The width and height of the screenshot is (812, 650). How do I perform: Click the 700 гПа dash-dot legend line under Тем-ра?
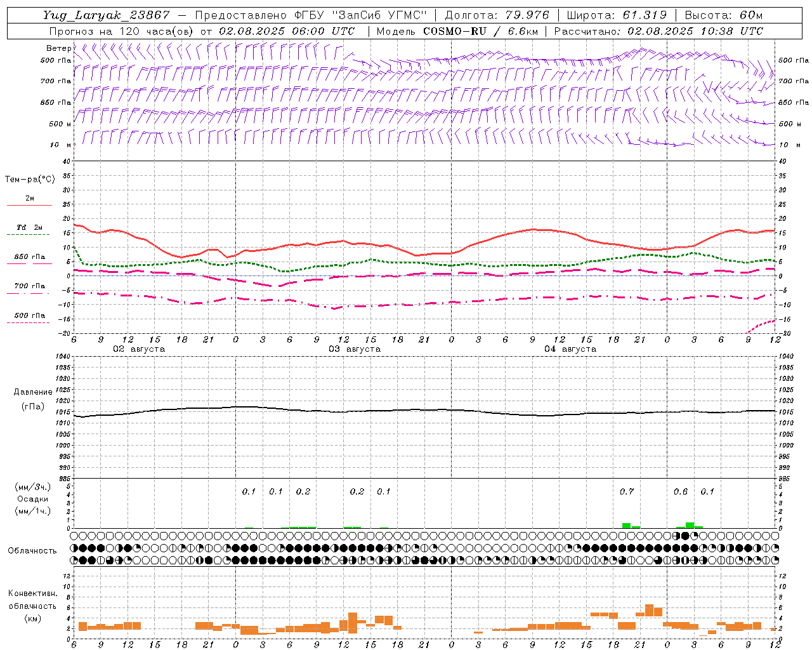pyautogui.click(x=29, y=293)
